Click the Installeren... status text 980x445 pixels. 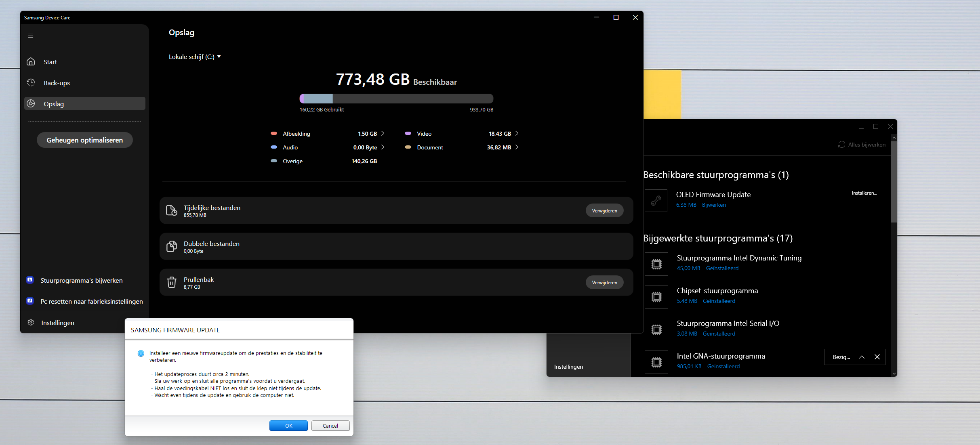coord(864,193)
